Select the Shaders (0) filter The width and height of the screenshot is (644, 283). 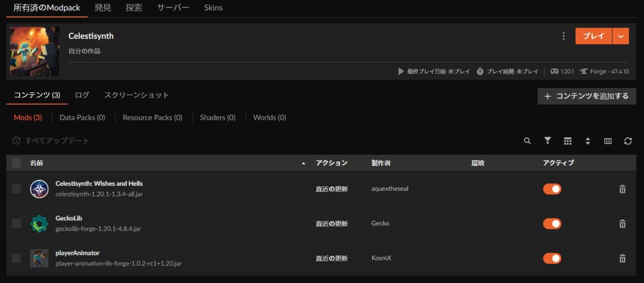pos(218,117)
